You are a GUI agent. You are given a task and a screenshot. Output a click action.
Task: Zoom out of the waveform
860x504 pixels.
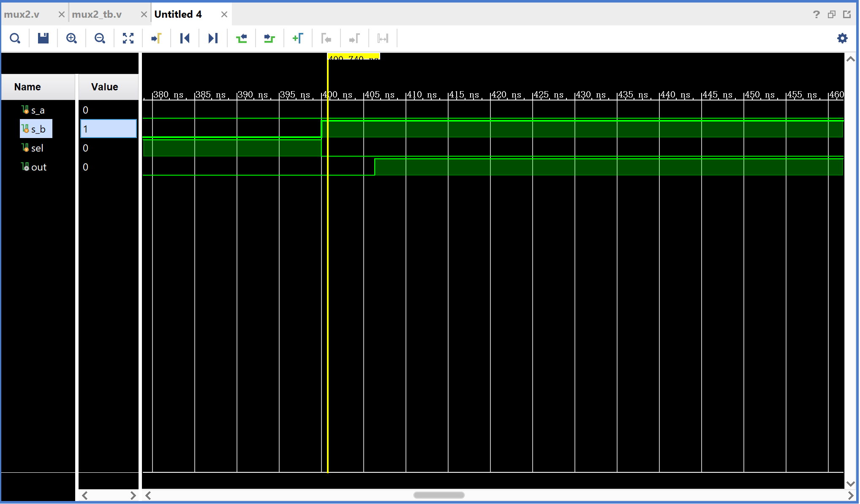100,38
